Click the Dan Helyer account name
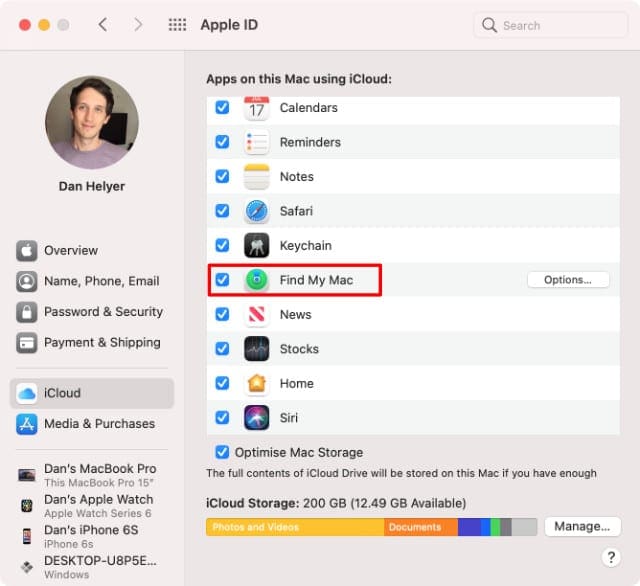Viewport: 640px width, 586px height. point(92,186)
